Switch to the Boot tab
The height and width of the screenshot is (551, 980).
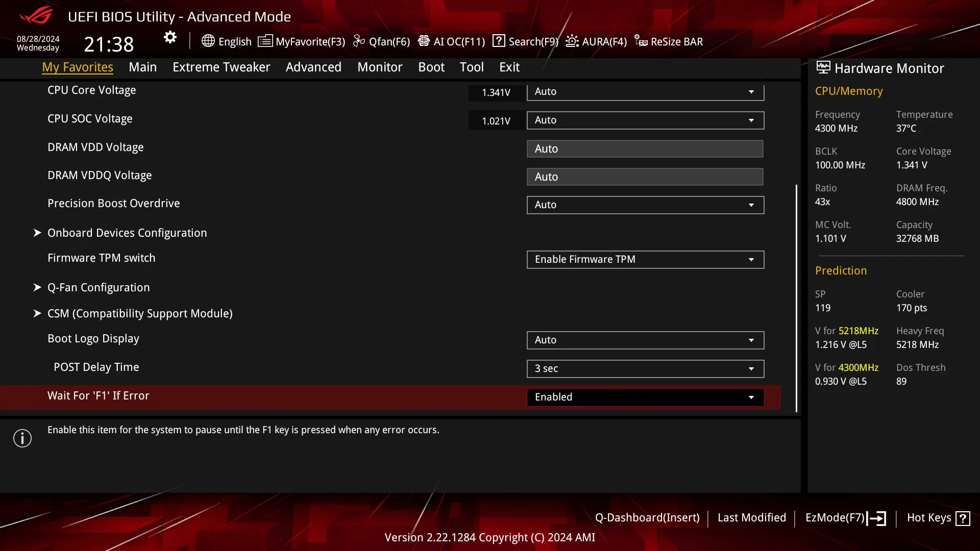click(431, 67)
